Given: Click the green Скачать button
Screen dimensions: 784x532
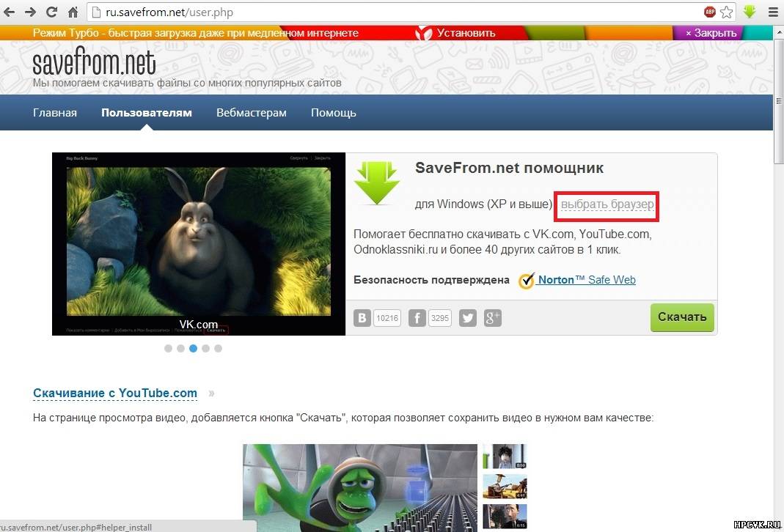Looking at the screenshot, I should coord(682,317).
